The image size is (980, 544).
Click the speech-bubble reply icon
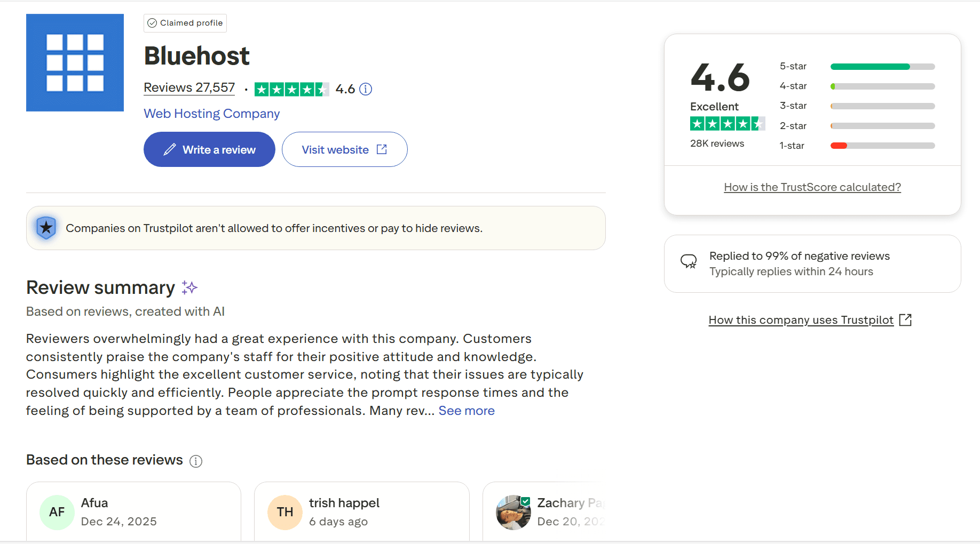689,261
